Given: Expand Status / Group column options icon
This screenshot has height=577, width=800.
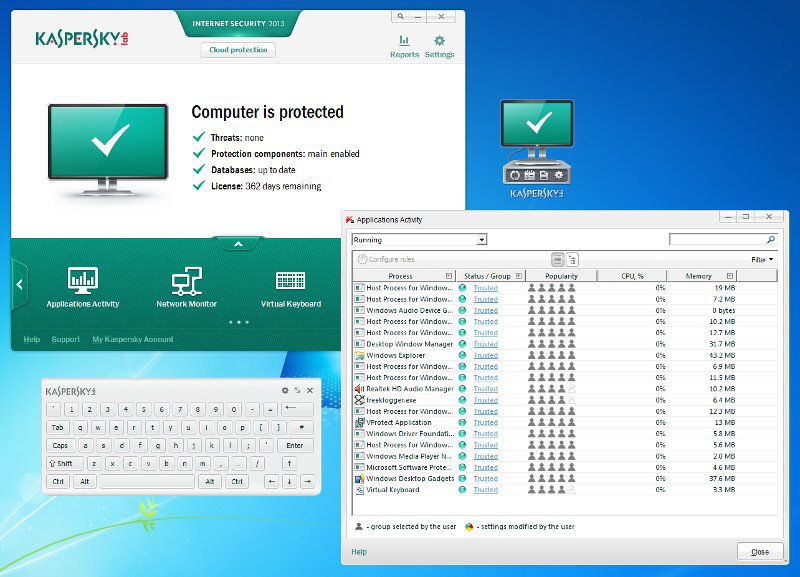Looking at the screenshot, I should point(518,276).
